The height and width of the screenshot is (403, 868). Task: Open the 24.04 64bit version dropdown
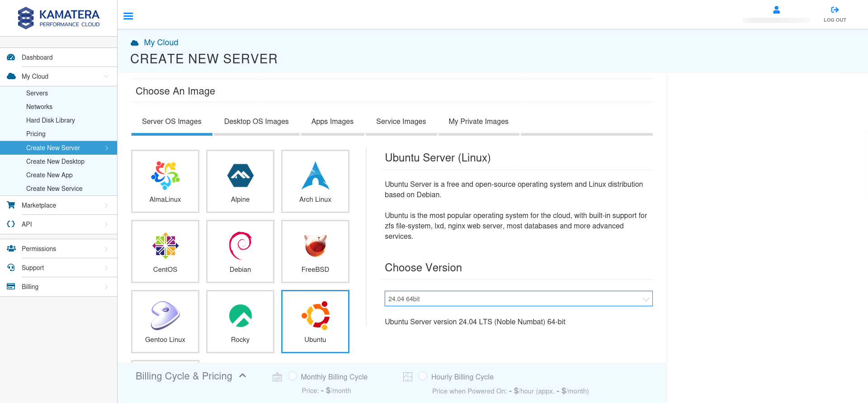pos(519,299)
